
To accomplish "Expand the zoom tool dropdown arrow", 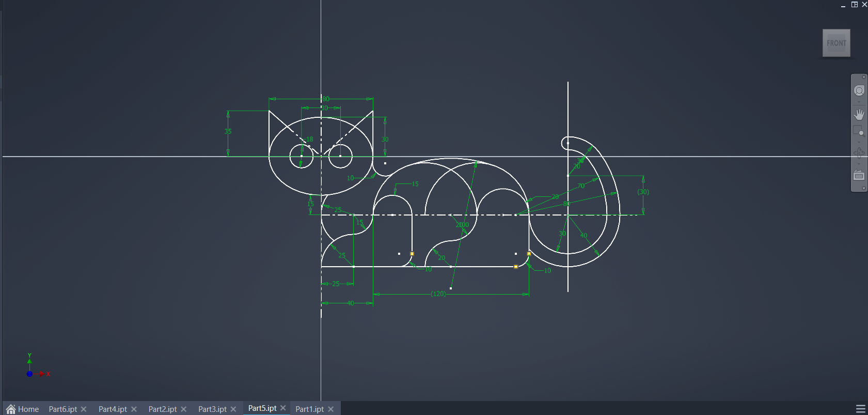I will [x=859, y=142].
